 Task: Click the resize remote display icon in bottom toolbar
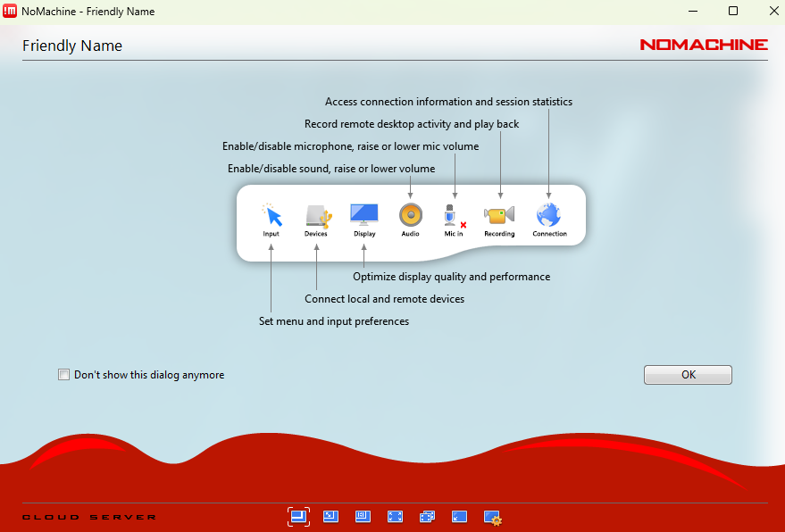363,516
